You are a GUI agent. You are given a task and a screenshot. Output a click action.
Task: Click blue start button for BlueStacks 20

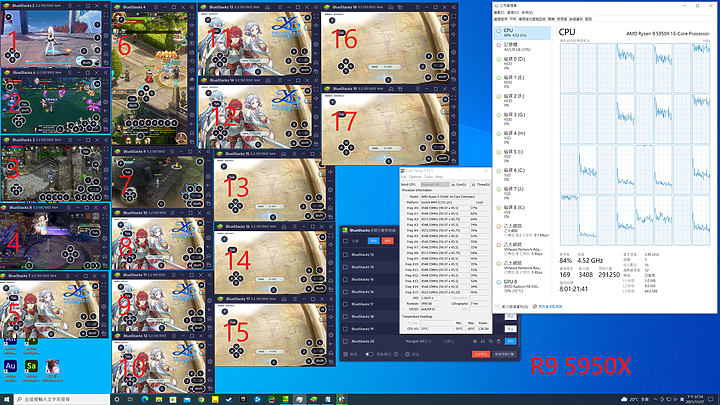tap(510, 341)
